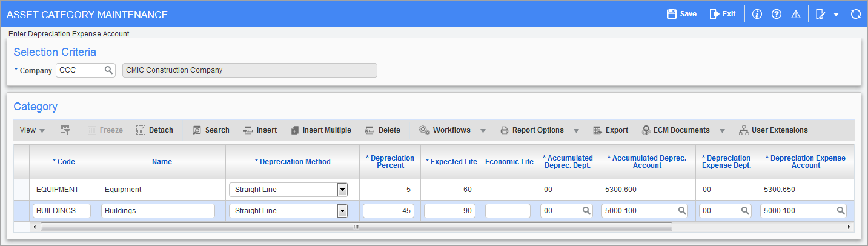This screenshot has height=246, width=868.
Task: Open Depreciation Method dropdown in EQUIPMENT row
Action: (342, 190)
